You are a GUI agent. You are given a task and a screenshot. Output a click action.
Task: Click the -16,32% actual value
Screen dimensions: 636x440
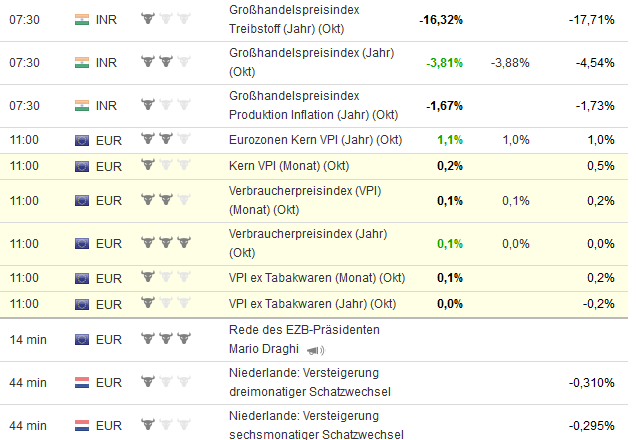(440, 19)
